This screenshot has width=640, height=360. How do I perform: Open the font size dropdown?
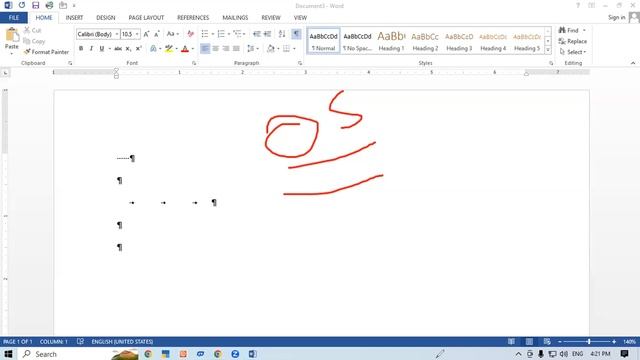137,34
